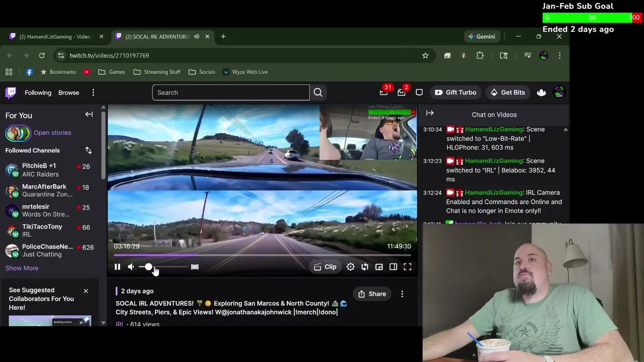
Task: Open video more options three-dot menu
Action: coord(402,294)
